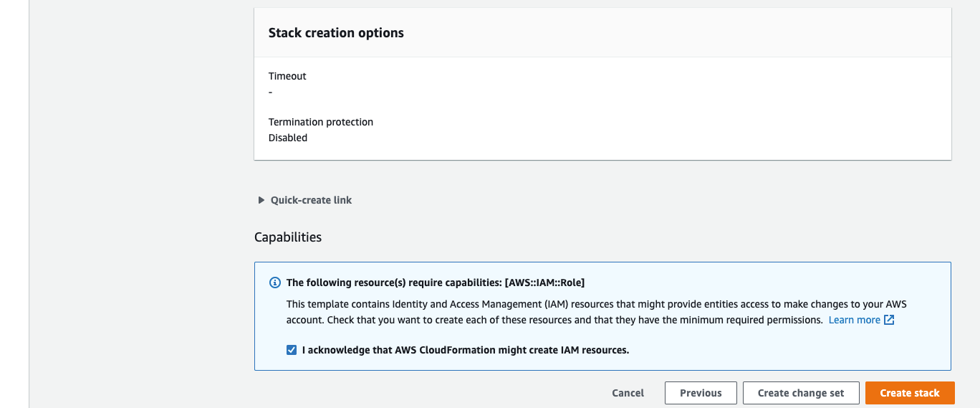Click the Capabilities section heading
The height and width of the screenshot is (408, 980).
(288, 237)
